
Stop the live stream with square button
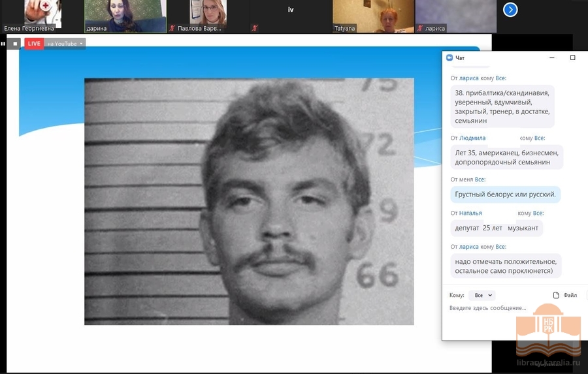(15, 44)
